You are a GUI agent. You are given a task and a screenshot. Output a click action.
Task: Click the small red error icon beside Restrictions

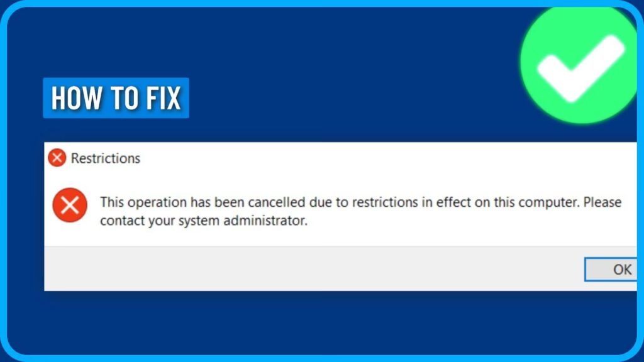[x=57, y=158]
